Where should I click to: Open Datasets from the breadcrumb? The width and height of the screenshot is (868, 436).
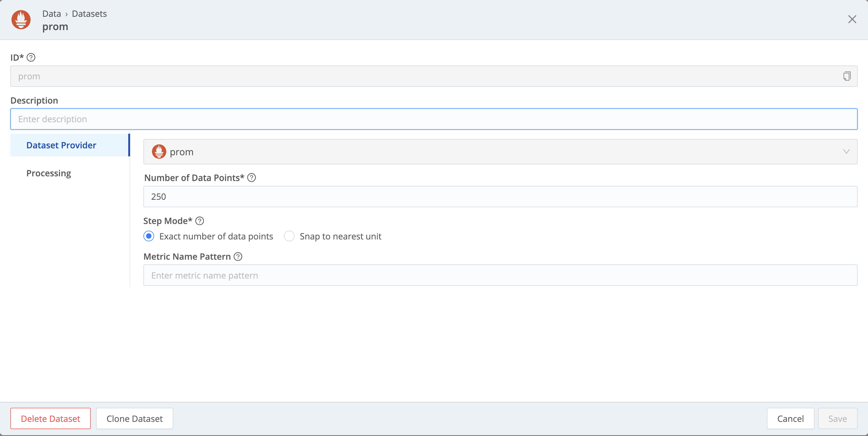click(89, 14)
